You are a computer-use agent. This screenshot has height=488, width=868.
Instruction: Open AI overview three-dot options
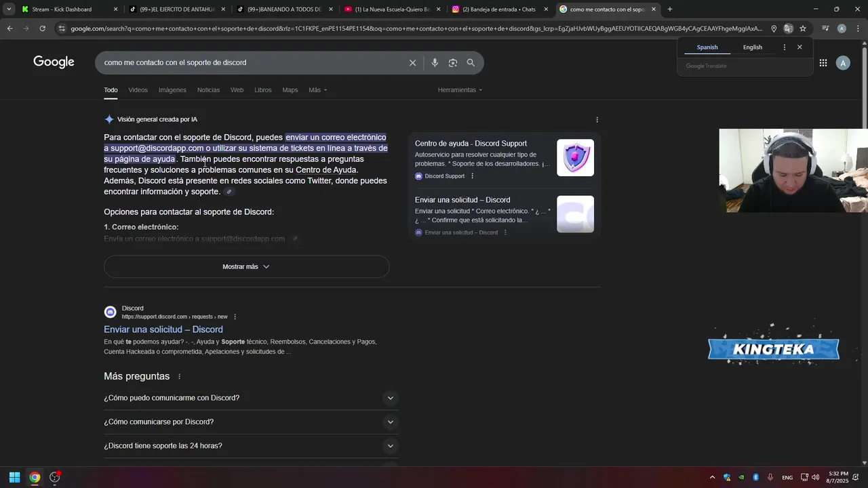point(597,119)
